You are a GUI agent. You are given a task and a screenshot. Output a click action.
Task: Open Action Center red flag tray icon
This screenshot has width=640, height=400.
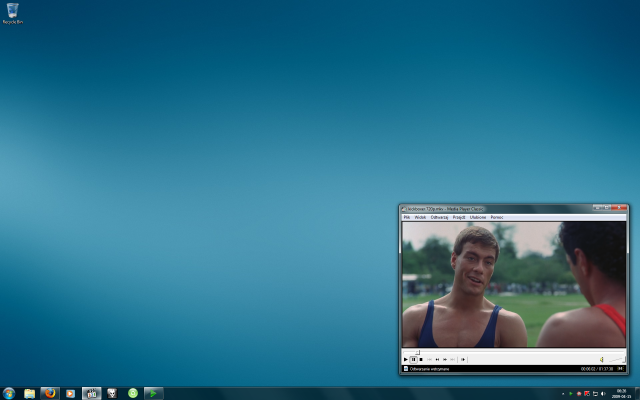click(587, 394)
